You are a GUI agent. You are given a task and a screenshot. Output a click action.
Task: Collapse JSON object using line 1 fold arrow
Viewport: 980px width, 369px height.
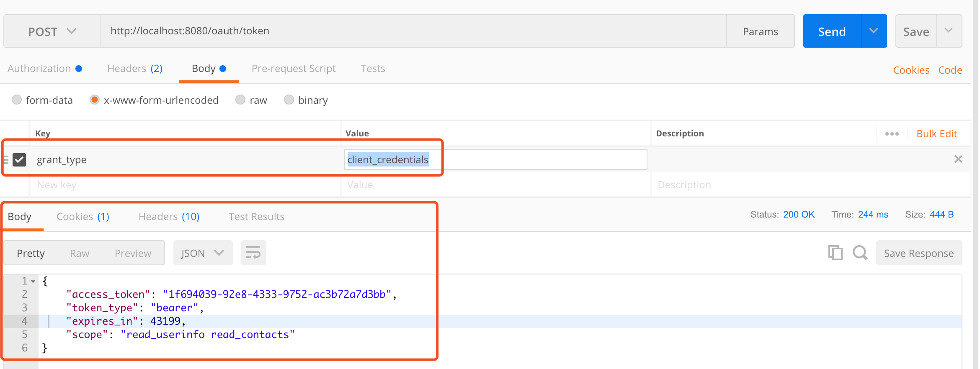[x=33, y=281]
